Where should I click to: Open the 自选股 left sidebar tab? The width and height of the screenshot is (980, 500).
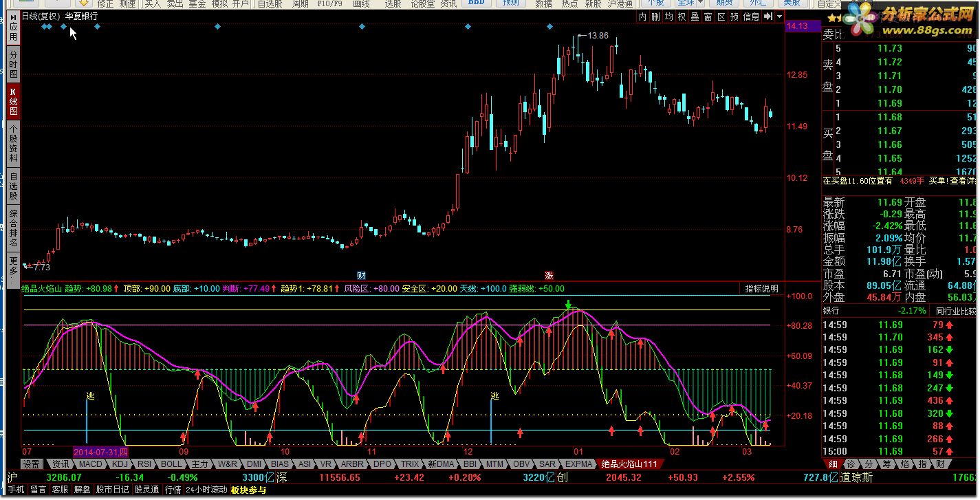pyautogui.click(x=13, y=186)
